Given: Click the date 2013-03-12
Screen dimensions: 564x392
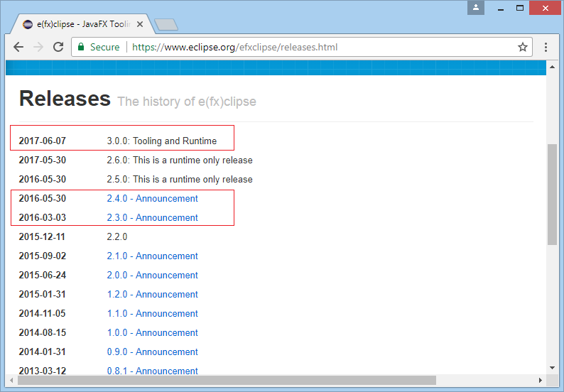Looking at the screenshot, I should (x=43, y=371).
